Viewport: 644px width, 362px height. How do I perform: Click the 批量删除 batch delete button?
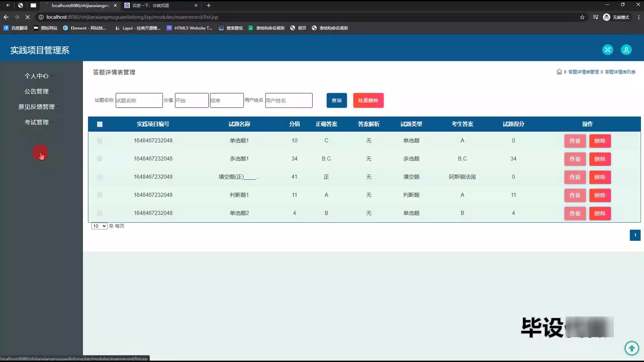point(368,101)
